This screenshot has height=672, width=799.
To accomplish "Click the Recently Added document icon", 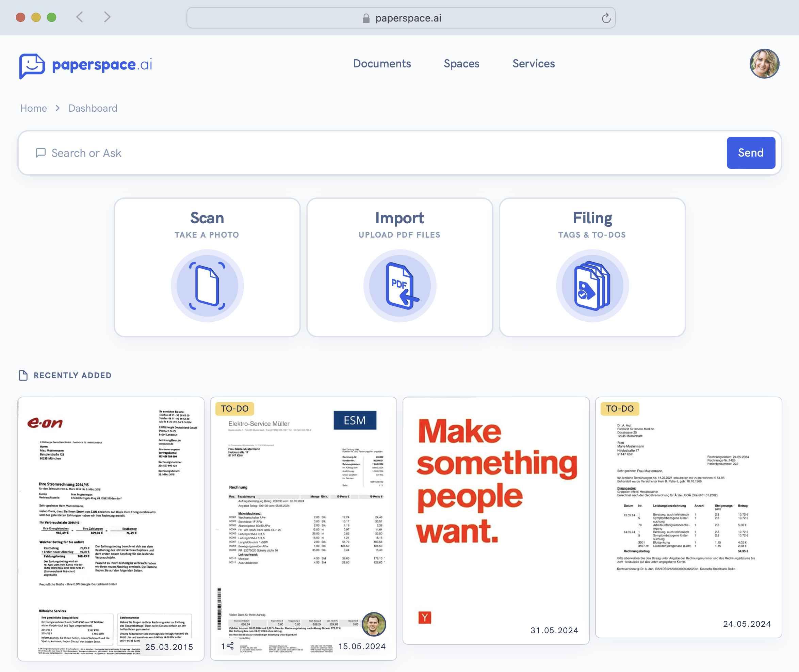I will point(23,375).
